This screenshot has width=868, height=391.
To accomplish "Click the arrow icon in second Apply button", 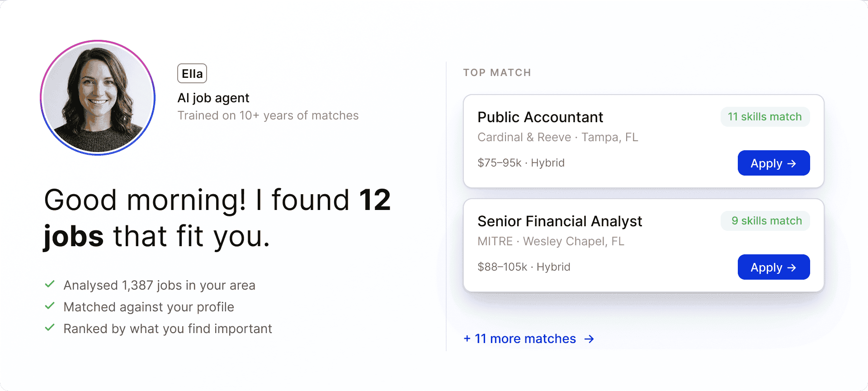I will pyautogui.click(x=792, y=267).
